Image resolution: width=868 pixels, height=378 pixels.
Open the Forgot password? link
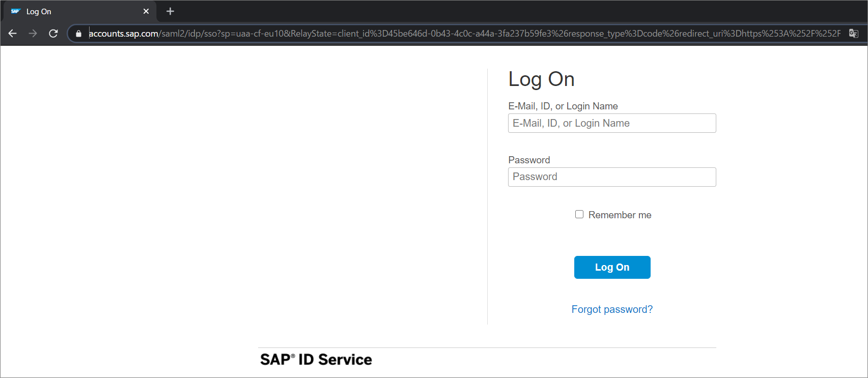click(x=612, y=309)
